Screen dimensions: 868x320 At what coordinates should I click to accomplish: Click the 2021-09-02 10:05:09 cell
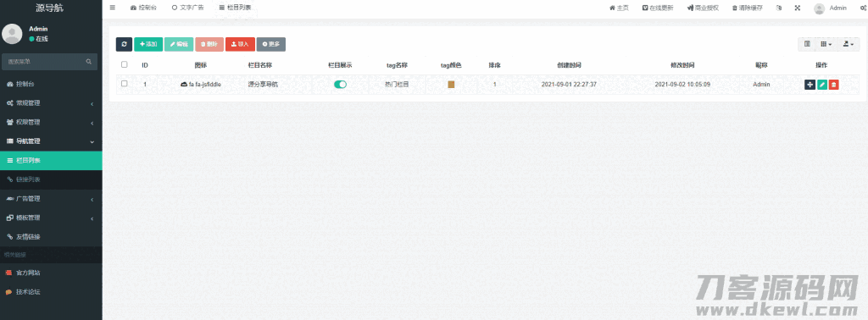[x=682, y=85]
